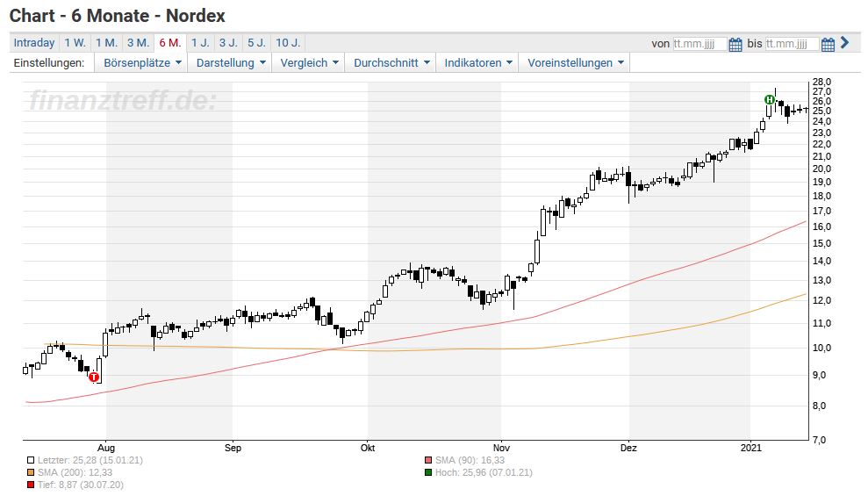Viewport: 868px width, 496px height.
Task: Select the 3 J. range tab
Action: [228, 43]
